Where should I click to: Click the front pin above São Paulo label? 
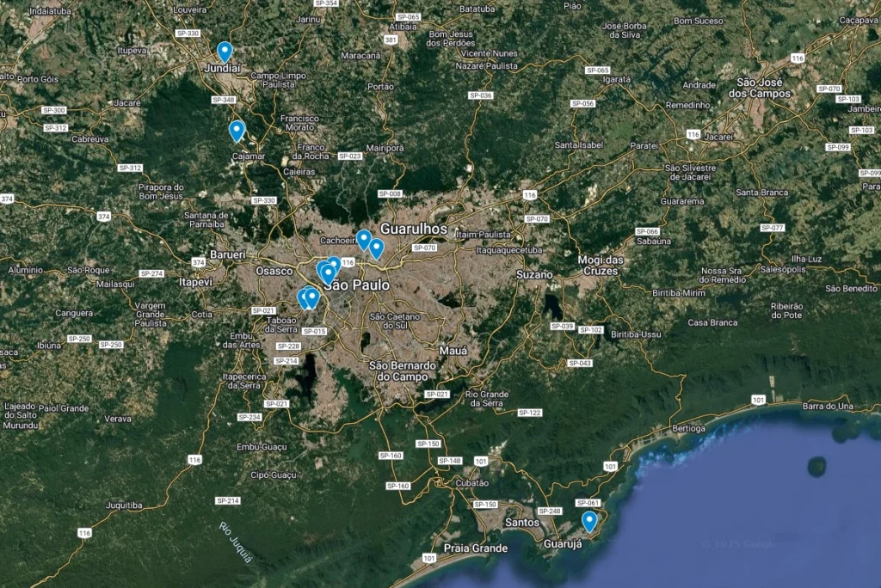[327, 274]
